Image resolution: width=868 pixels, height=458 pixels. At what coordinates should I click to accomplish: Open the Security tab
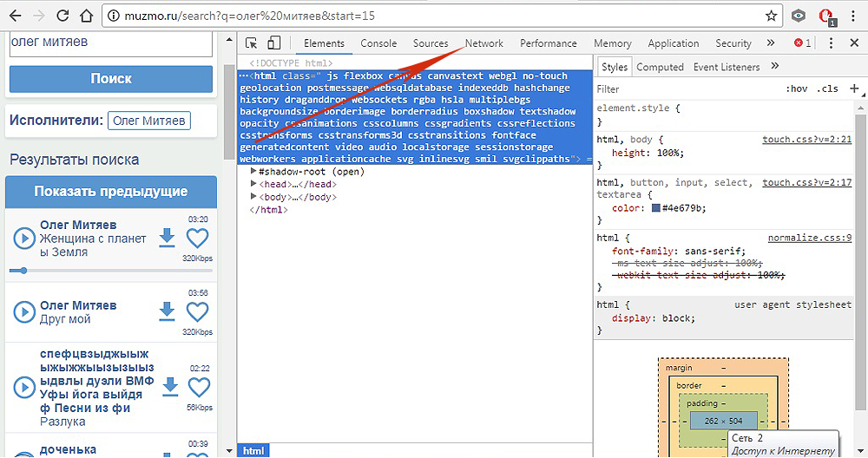[733, 43]
